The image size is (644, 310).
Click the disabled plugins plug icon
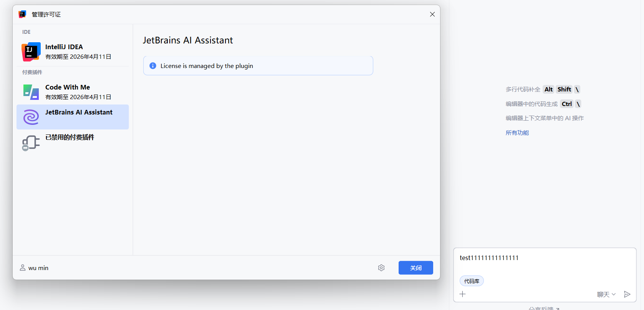click(31, 143)
